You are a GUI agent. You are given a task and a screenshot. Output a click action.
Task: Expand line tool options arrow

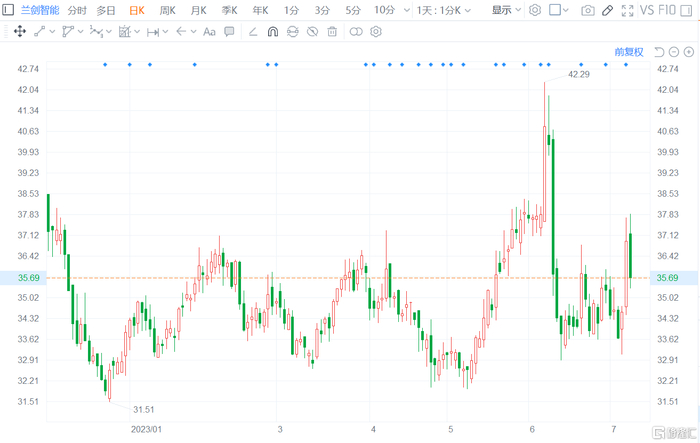coord(52,31)
